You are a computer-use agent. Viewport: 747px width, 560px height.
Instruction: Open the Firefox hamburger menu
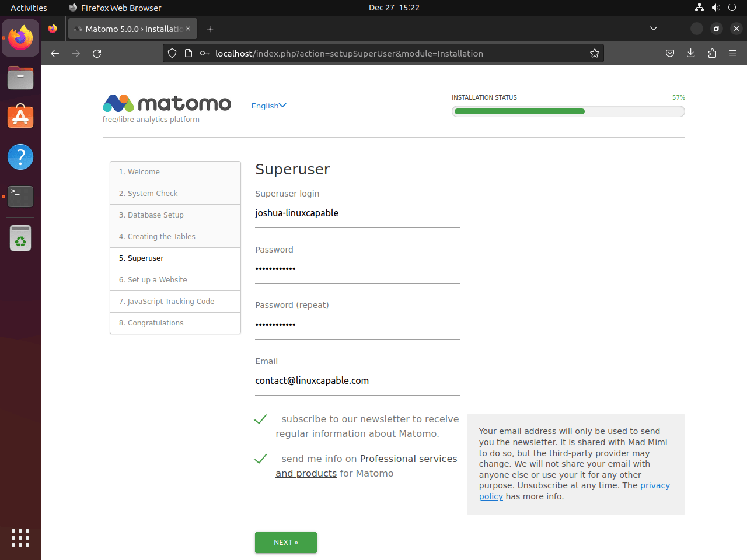click(x=733, y=53)
